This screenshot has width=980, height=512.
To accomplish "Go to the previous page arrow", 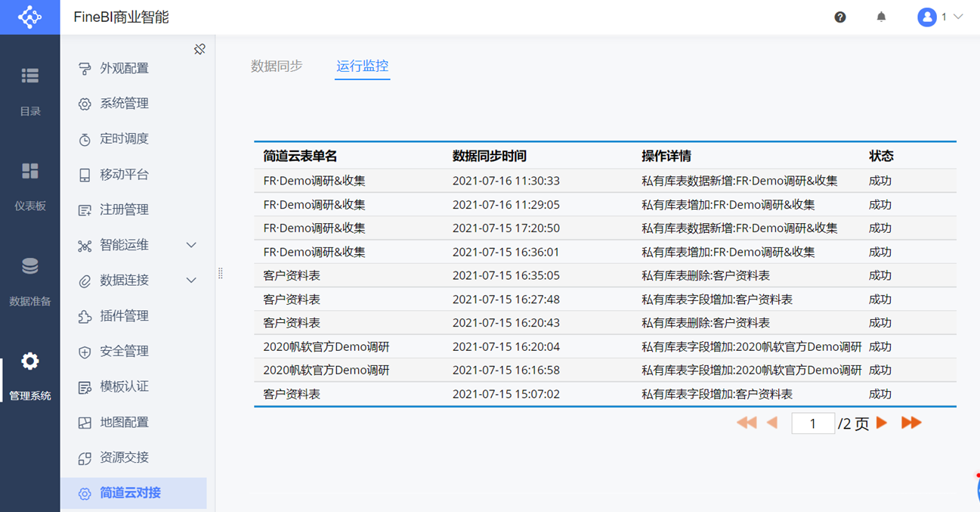I will [x=771, y=423].
